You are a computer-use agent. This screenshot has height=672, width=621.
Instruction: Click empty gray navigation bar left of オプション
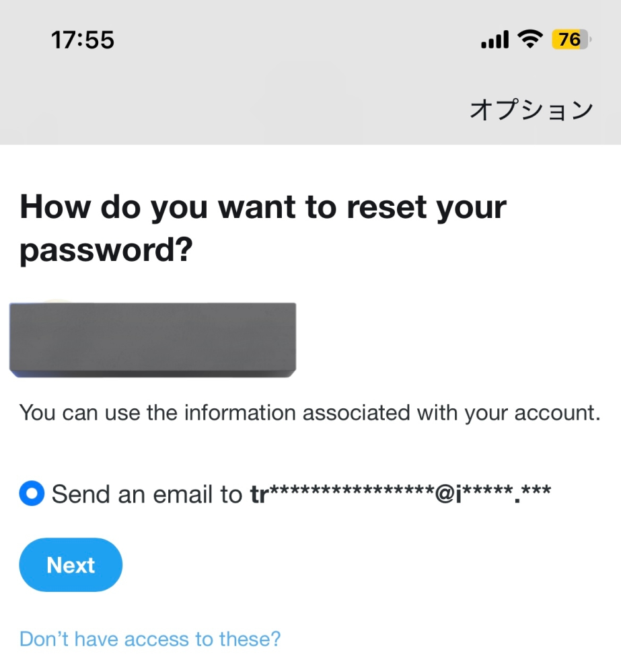point(231,110)
